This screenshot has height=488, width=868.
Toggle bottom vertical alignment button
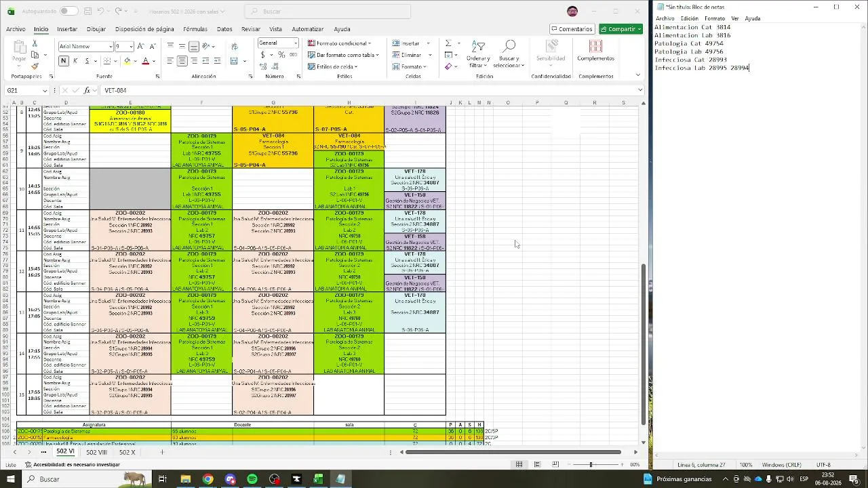coord(194,46)
